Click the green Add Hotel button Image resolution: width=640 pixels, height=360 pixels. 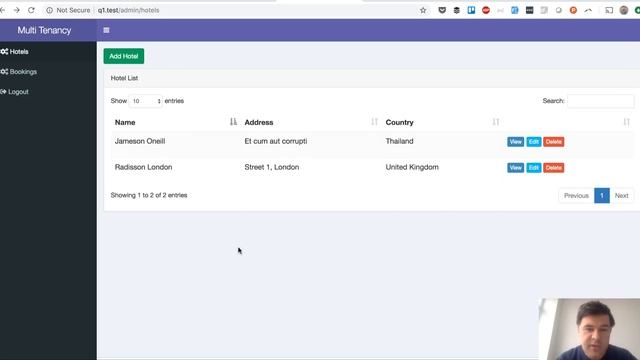coord(124,56)
